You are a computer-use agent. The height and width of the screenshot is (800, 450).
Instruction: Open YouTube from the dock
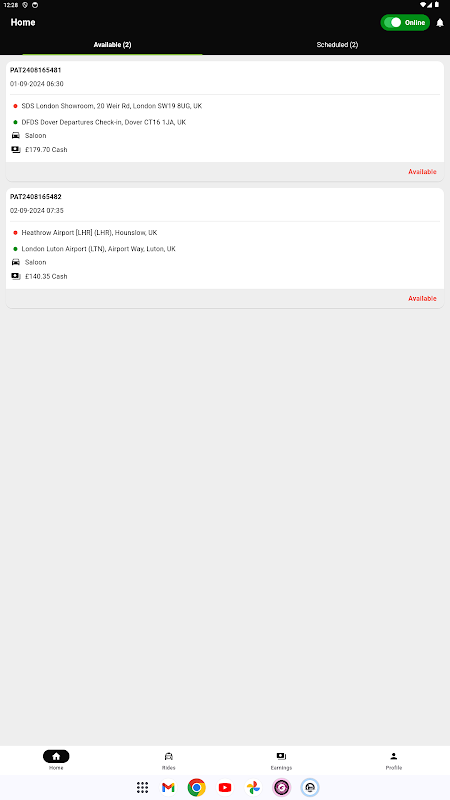pos(225,787)
